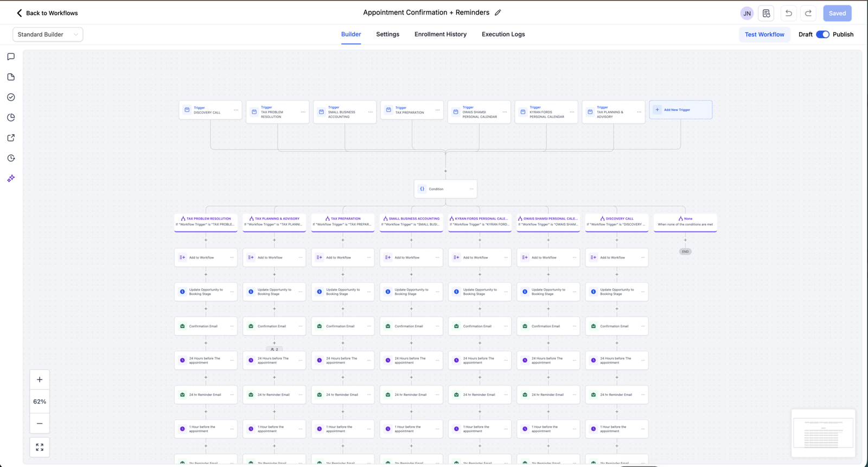Screen dimensions: 868x467
Task: Open options menu on Discovery Call trigger
Action: coord(236,110)
